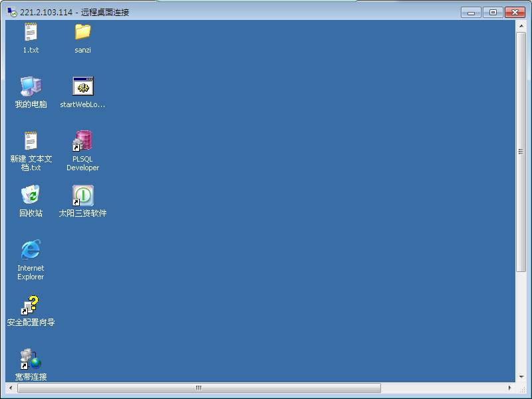
Task: Click the vertical scrollbar up arrow
Action: pyautogui.click(x=521, y=26)
